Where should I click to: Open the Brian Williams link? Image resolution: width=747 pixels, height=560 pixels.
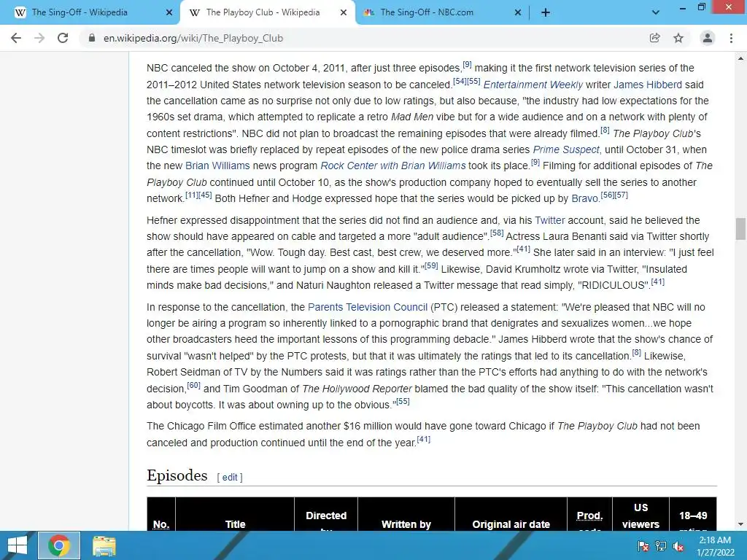(x=217, y=166)
